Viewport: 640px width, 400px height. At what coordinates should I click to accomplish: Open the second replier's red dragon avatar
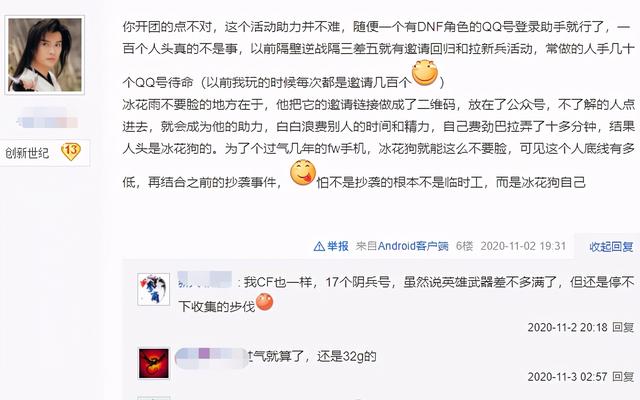coord(153,363)
